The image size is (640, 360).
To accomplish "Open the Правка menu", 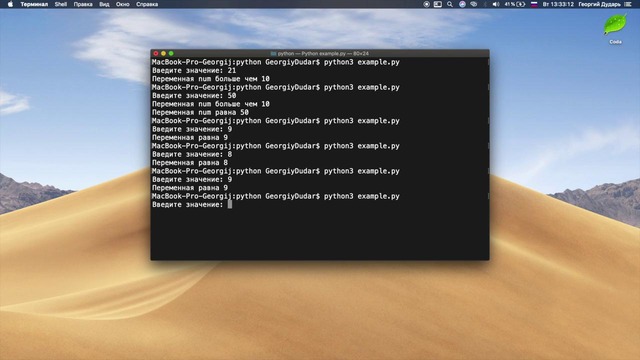I will [x=83, y=4].
